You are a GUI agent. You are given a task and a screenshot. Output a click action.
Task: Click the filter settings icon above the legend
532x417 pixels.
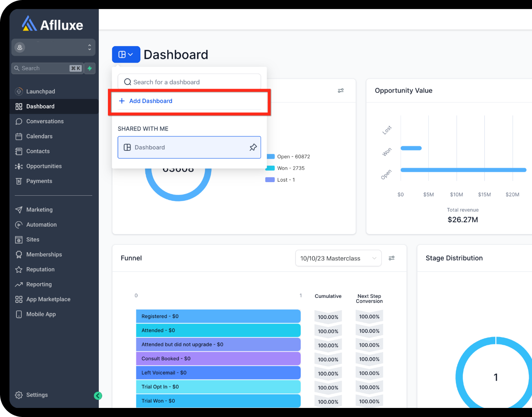point(341,91)
